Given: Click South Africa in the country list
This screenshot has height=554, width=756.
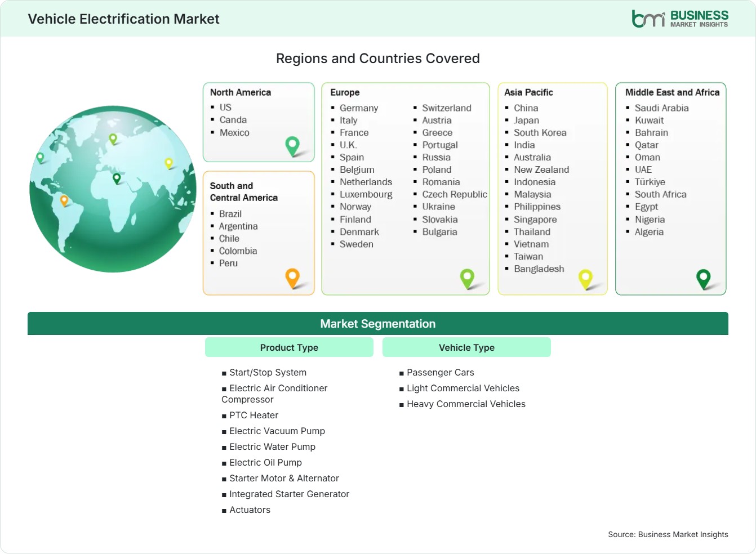Looking at the screenshot, I should pos(661,195).
